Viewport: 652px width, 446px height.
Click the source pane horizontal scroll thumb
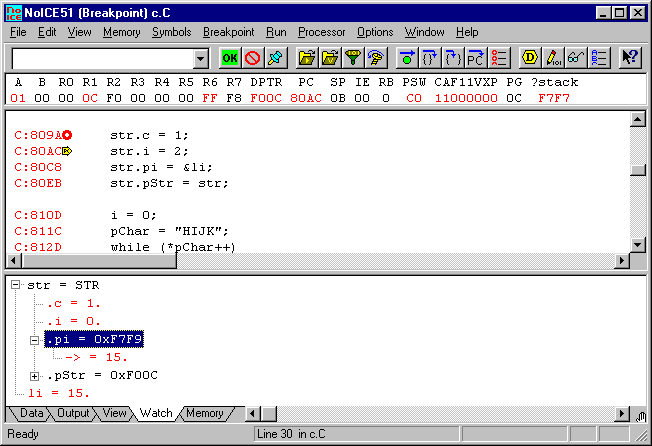click(99, 261)
